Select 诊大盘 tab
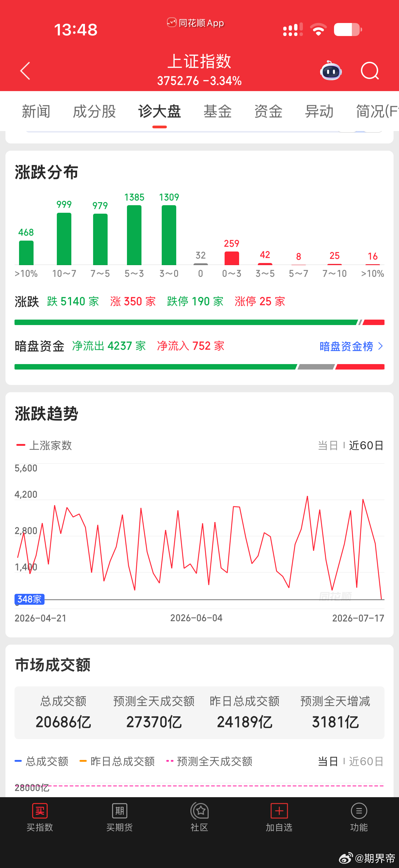 click(x=160, y=111)
